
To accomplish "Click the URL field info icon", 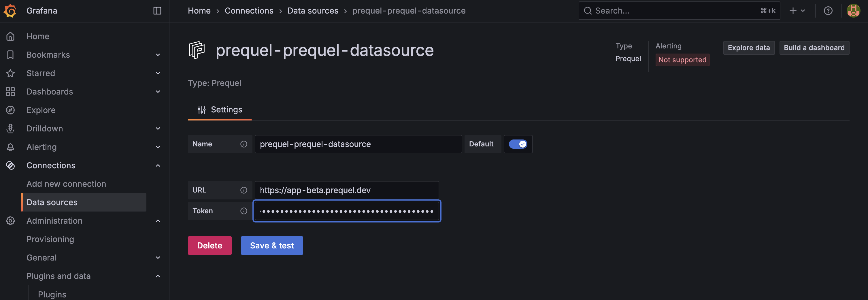I will pyautogui.click(x=244, y=190).
